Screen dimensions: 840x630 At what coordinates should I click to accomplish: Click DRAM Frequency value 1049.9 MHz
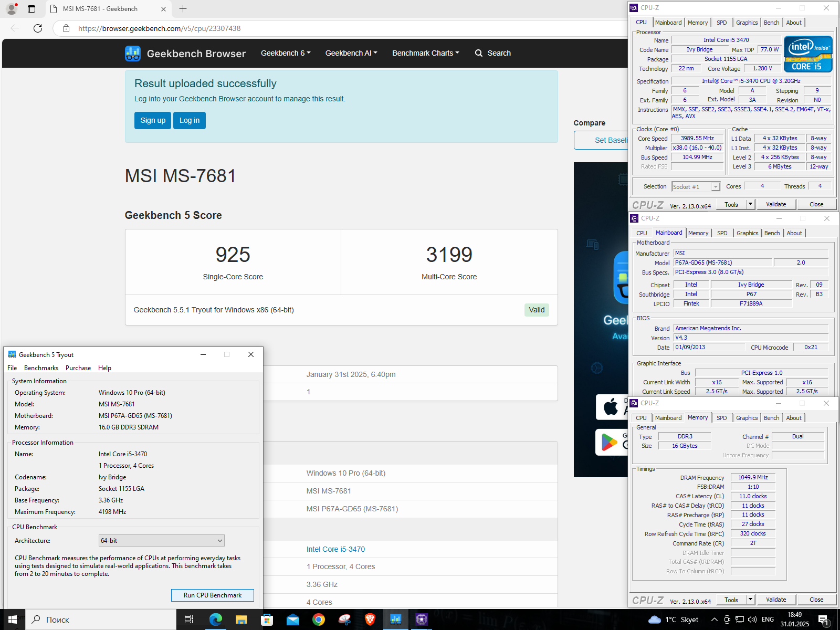[753, 478]
